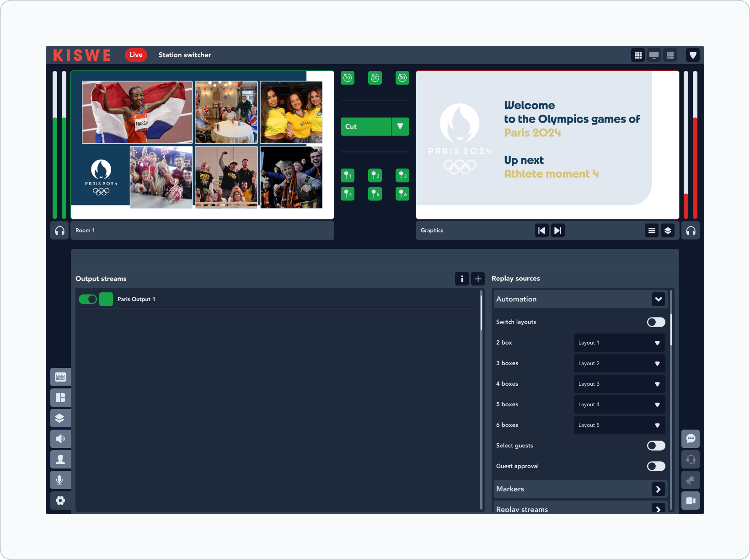Open the layers panel in left sidebar
750x560 pixels.
pyautogui.click(x=60, y=418)
